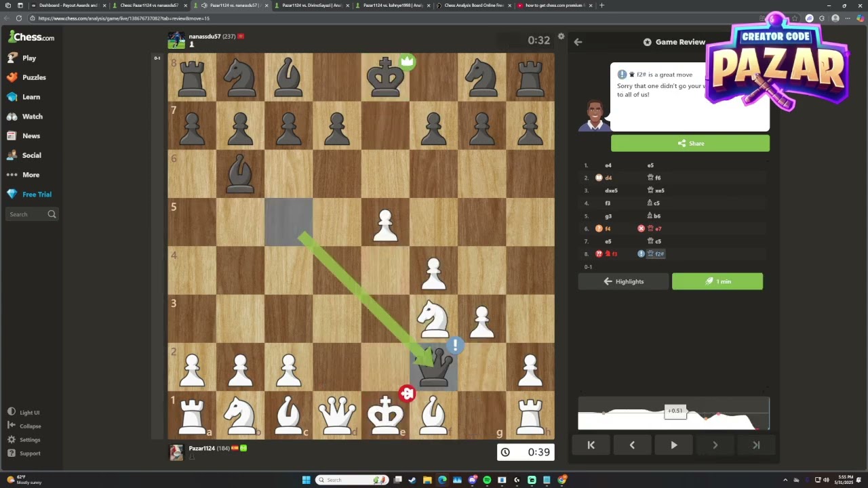Click the chess.com search field

click(x=33, y=214)
